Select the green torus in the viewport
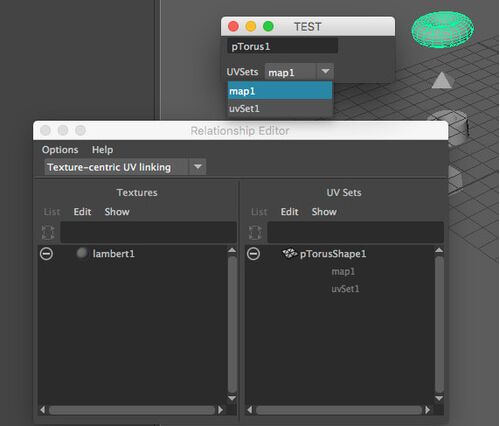Viewport: 500px width, 426px height. (443, 29)
